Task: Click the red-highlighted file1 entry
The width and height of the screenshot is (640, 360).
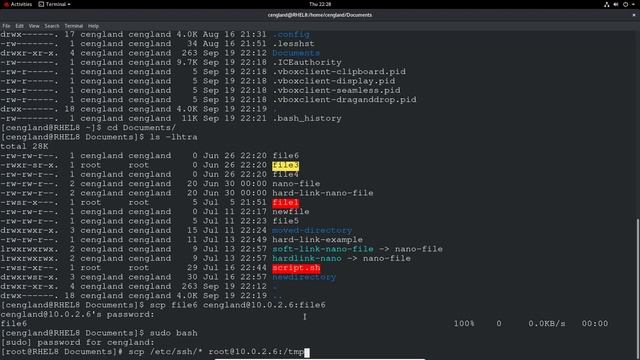Action: point(286,202)
